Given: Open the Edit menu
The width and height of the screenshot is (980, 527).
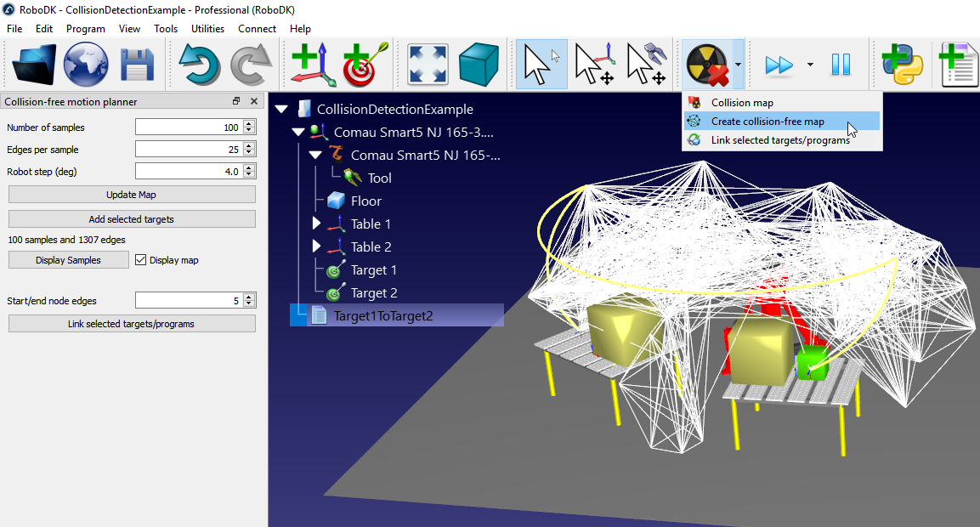Looking at the screenshot, I should tap(43, 29).
